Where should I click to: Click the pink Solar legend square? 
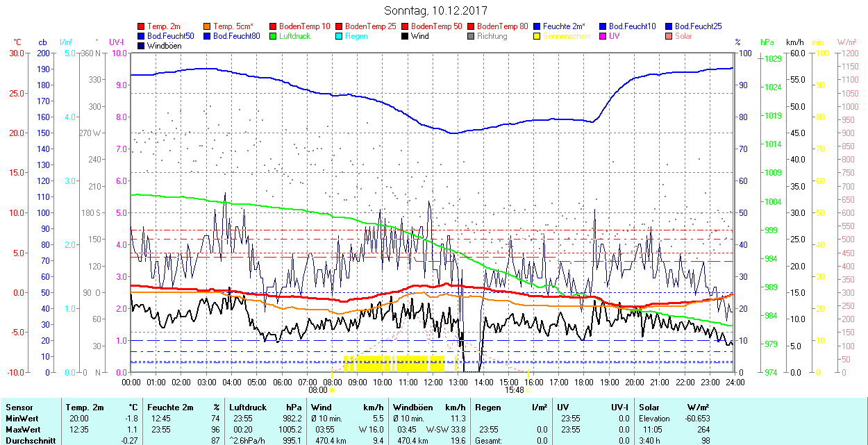tap(669, 36)
